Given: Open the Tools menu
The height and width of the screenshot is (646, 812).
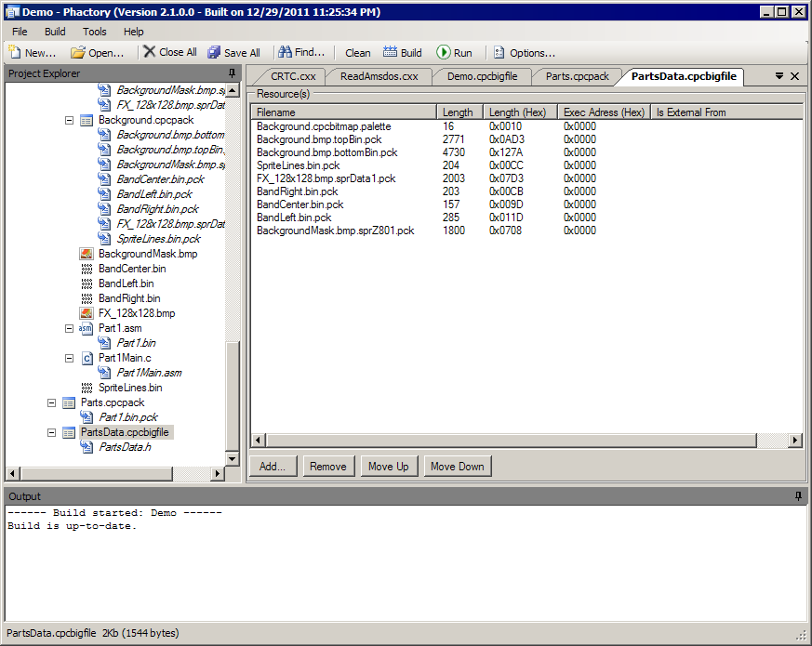Looking at the screenshot, I should [x=95, y=32].
